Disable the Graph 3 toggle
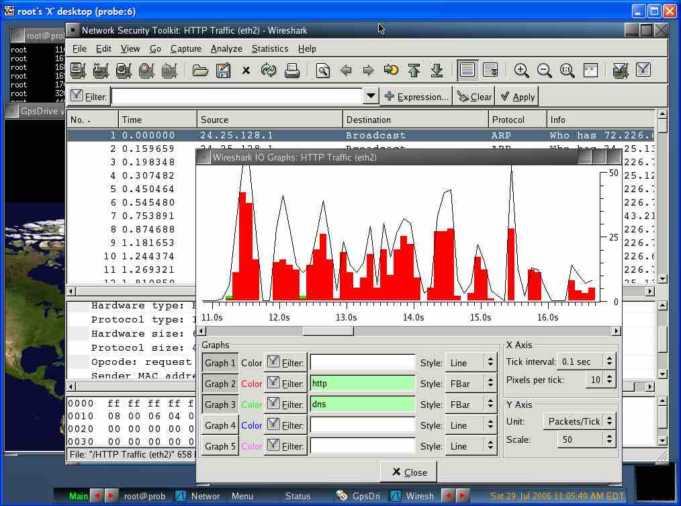The height and width of the screenshot is (506, 681). click(219, 404)
